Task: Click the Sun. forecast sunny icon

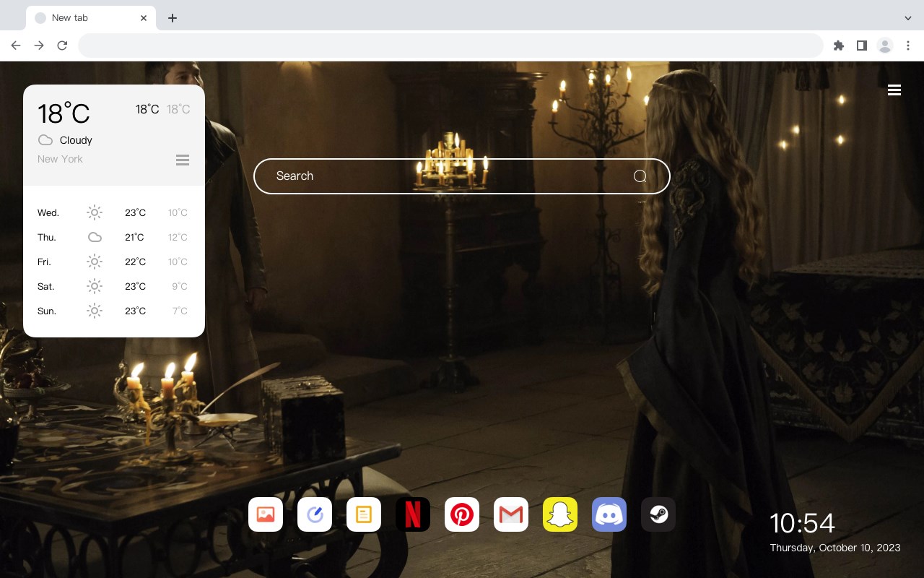Action: [x=95, y=311]
